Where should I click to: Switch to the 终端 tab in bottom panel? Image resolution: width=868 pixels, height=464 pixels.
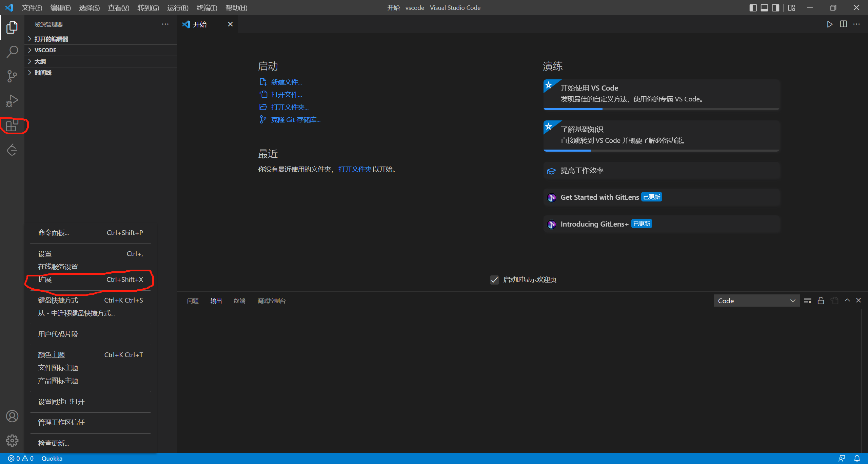[239, 301]
